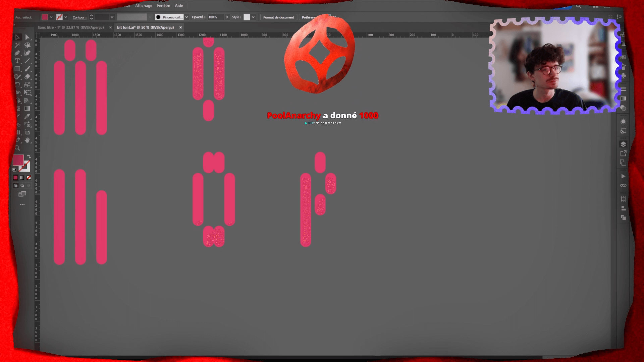Switch to the bit font.ai tab
This screenshot has width=644, height=362.
pos(145,27)
